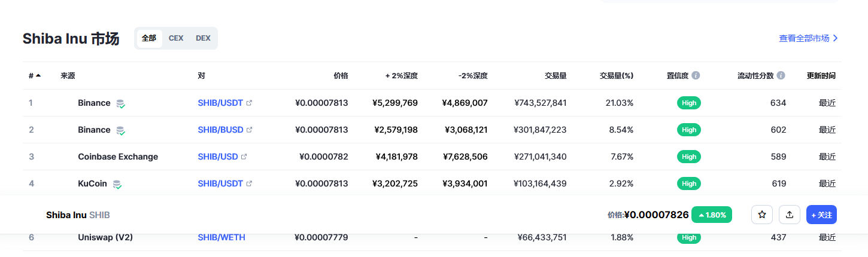Open the SHIB/USDT pair link for KuCoin
Viewport: 868px width, 257px height.
220,183
